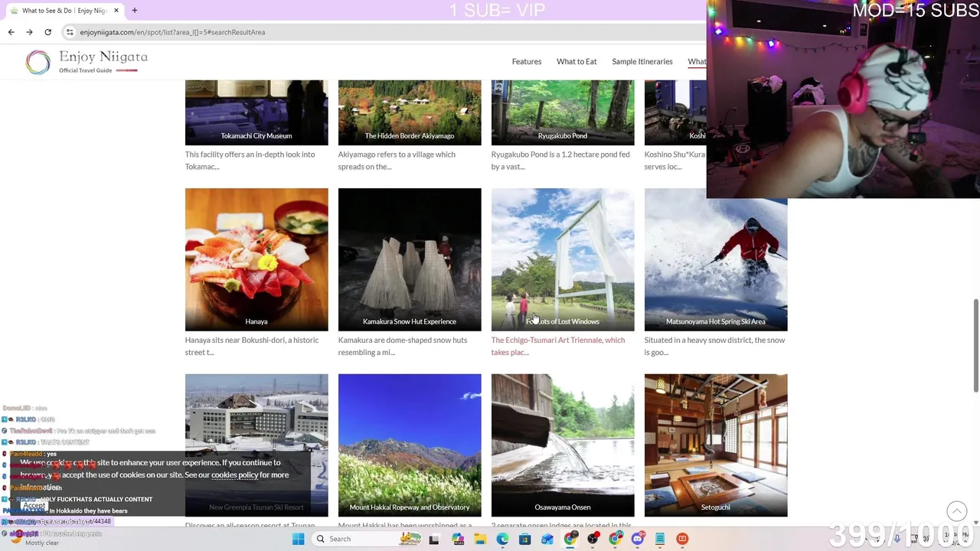980x551 pixels.
Task: Open the red app icon after Notepad
Action: [x=682, y=539]
